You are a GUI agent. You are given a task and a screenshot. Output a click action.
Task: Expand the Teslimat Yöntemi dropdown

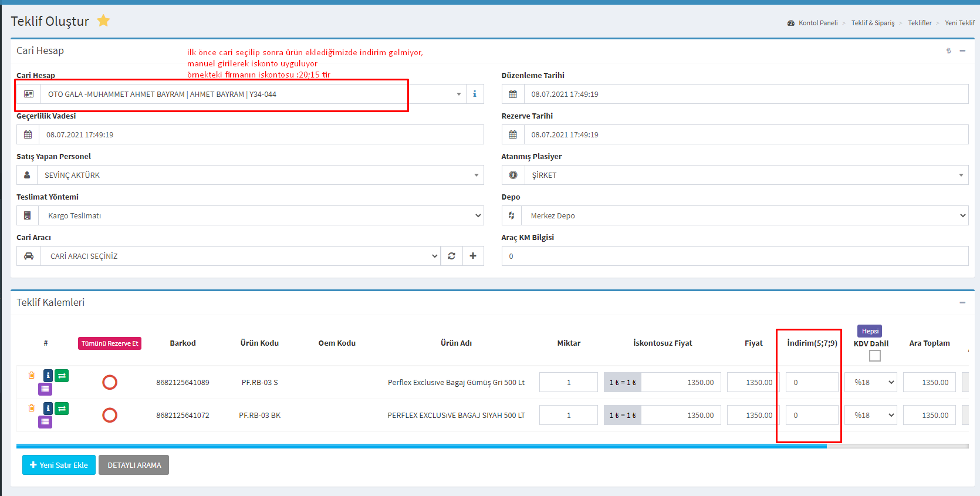tap(260, 215)
